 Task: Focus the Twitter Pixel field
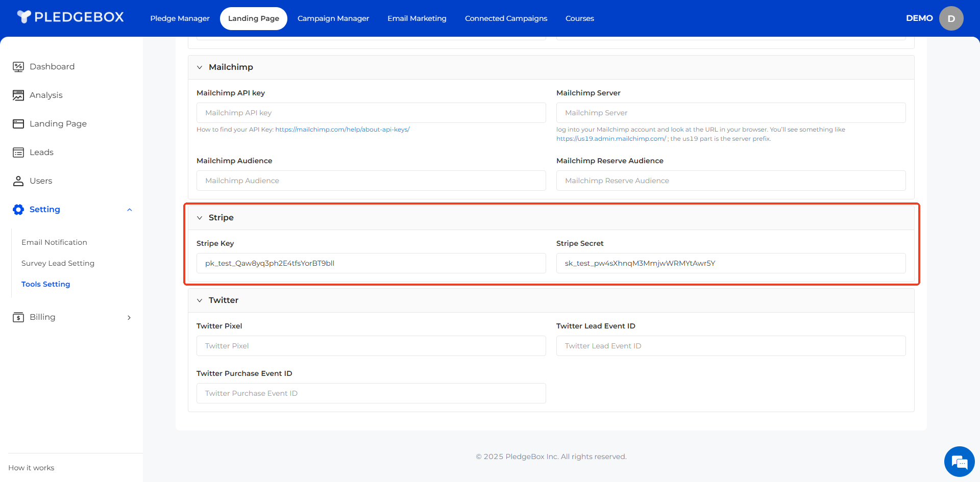coord(371,346)
